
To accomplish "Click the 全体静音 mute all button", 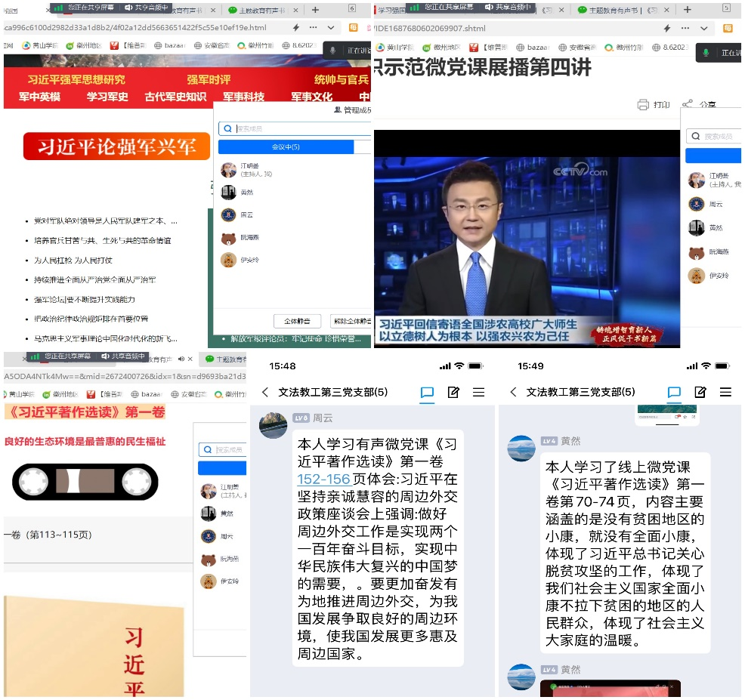I will click(297, 322).
